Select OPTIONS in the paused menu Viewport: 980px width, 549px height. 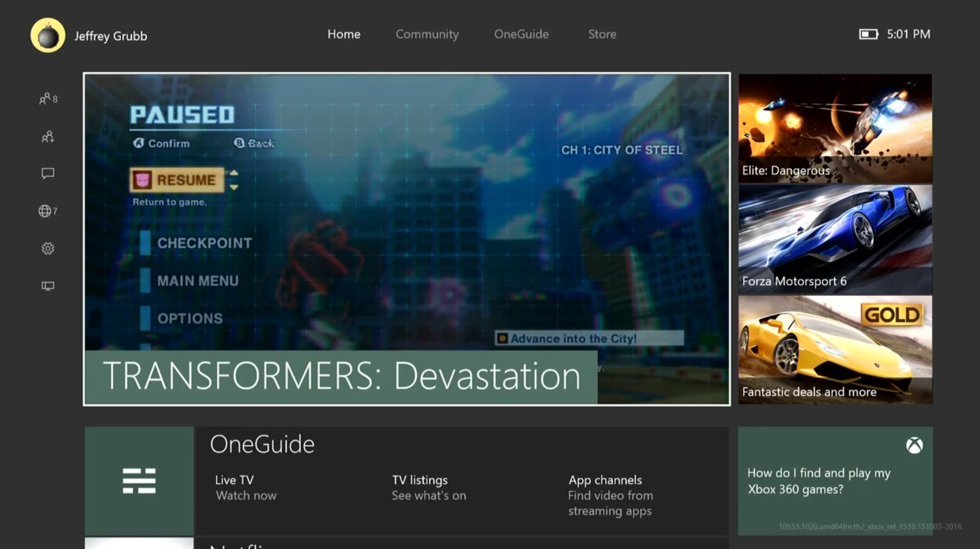coord(181,318)
